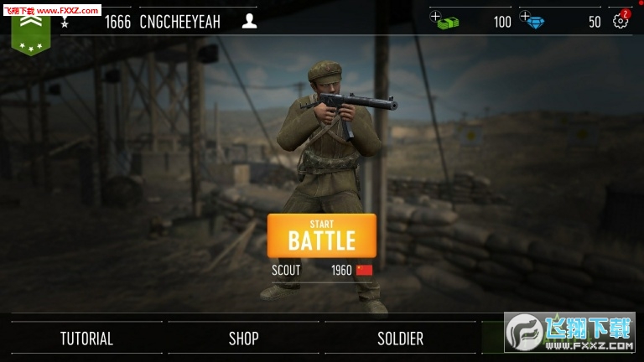Open the SHOP tab
This screenshot has width=644, height=362.
click(x=243, y=339)
